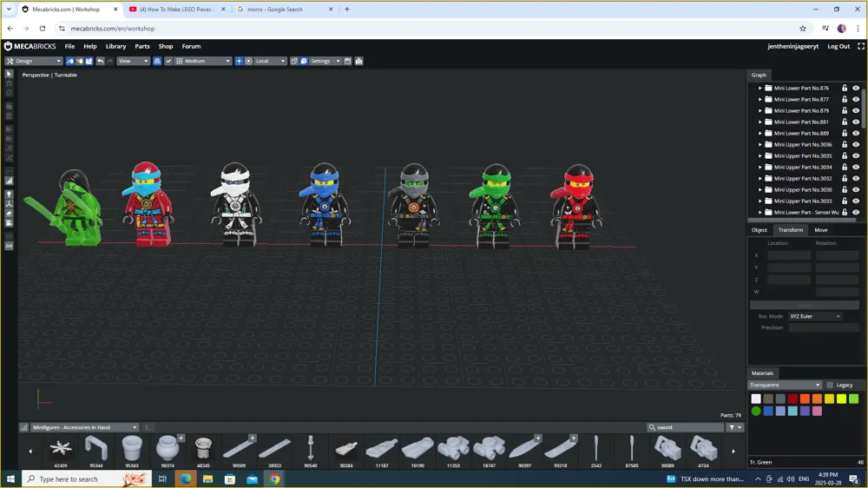
Task: Open jentheninjagoeryt user profile link
Action: tap(792, 47)
